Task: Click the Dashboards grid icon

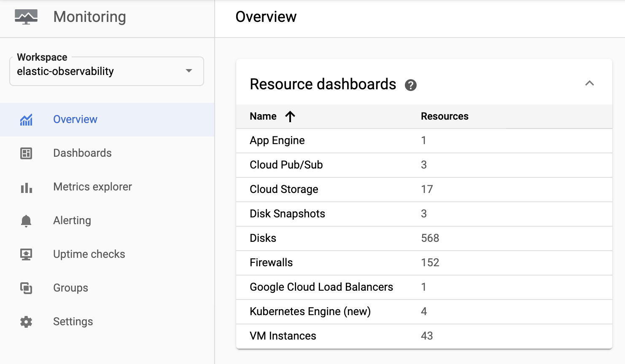Action: tap(26, 153)
